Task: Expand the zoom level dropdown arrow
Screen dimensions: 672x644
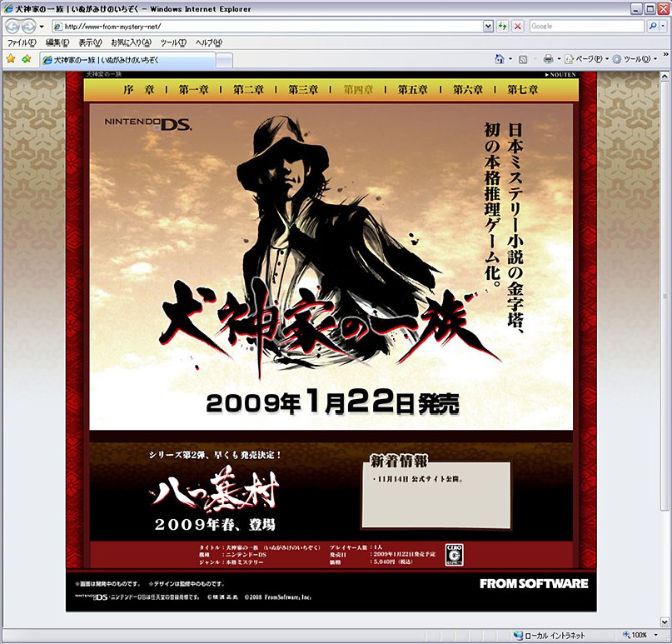Action: (x=655, y=635)
